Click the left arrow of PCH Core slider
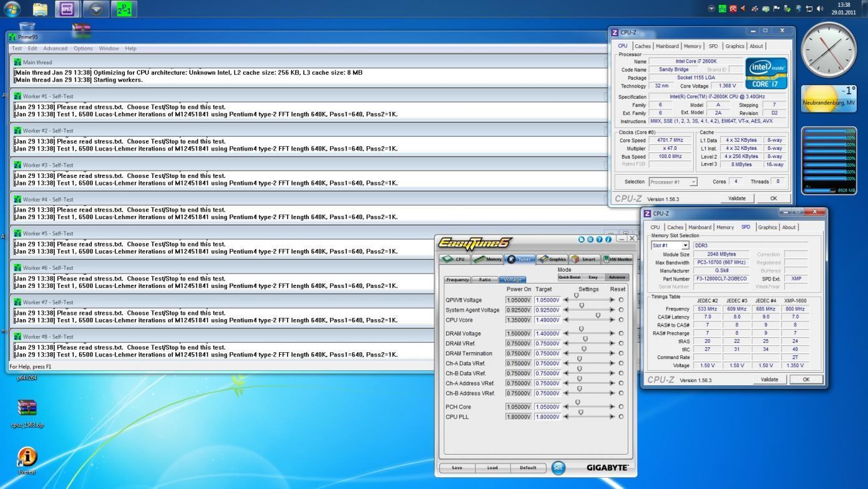Viewport: 868px width, 489px height. [x=567, y=407]
